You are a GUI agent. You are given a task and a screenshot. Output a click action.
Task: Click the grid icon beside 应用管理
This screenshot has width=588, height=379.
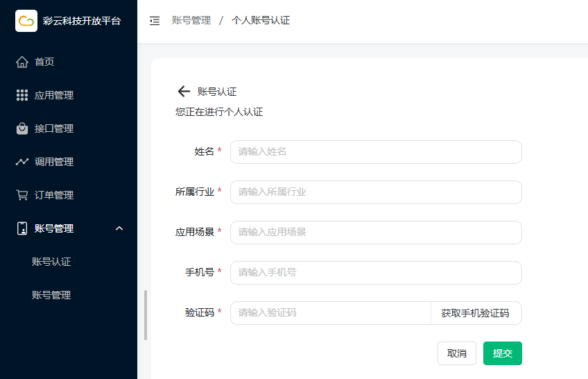(x=22, y=95)
